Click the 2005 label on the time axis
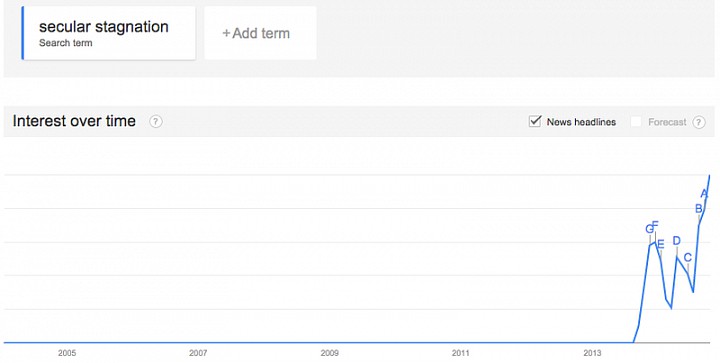The width and height of the screenshot is (720, 363). [x=67, y=353]
